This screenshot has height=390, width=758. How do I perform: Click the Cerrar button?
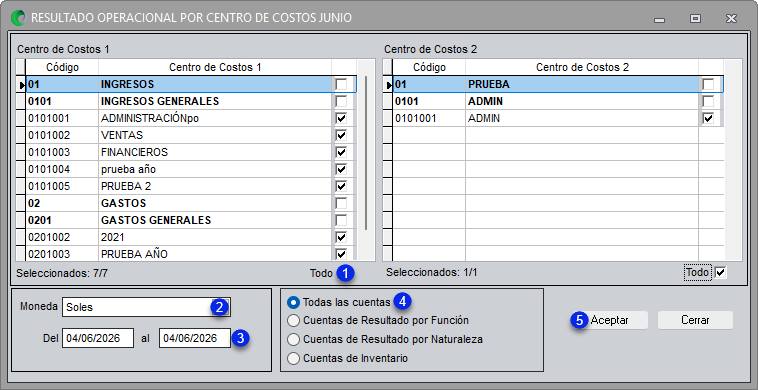[695, 320]
